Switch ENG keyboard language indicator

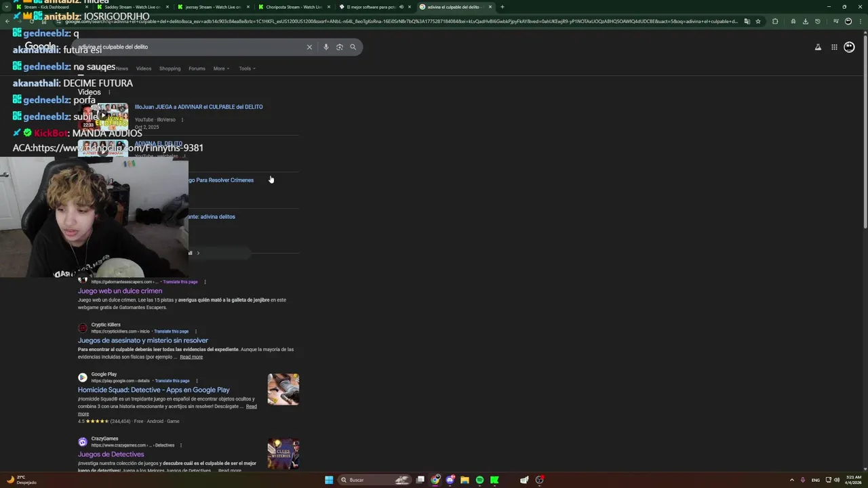click(816, 480)
